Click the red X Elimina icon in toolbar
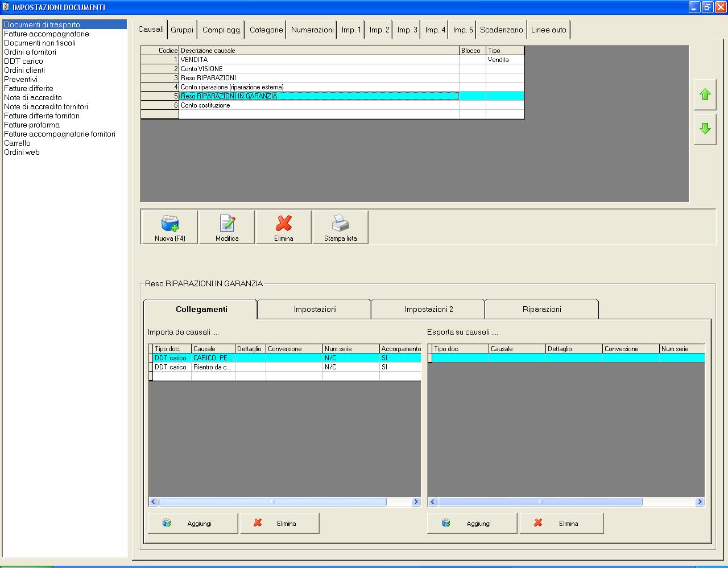This screenshot has width=728, height=568. click(284, 227)
